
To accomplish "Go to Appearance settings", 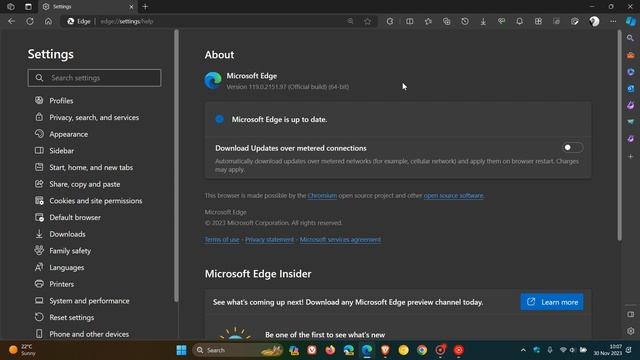I will click(69, 134).
